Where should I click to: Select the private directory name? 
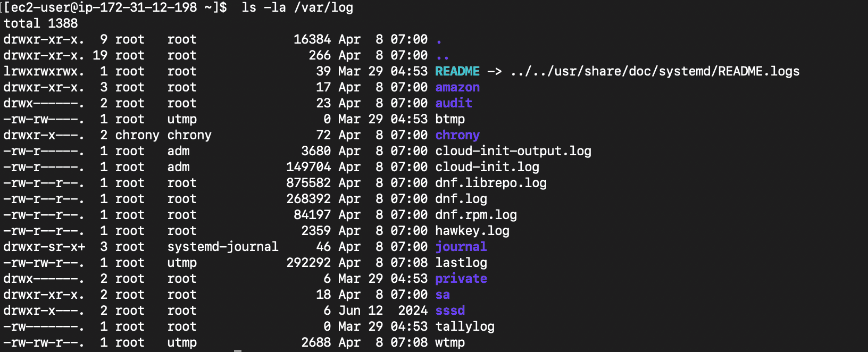(461, 279)
